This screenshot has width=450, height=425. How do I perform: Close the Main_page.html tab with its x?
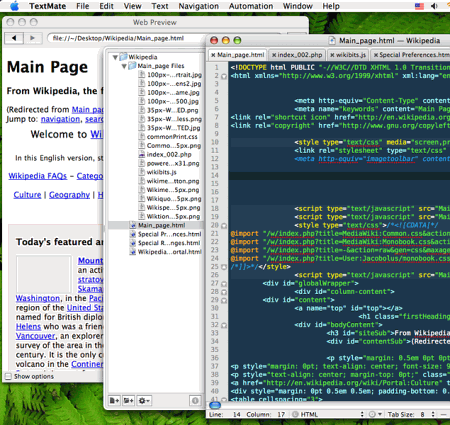[x=213, y=55]
